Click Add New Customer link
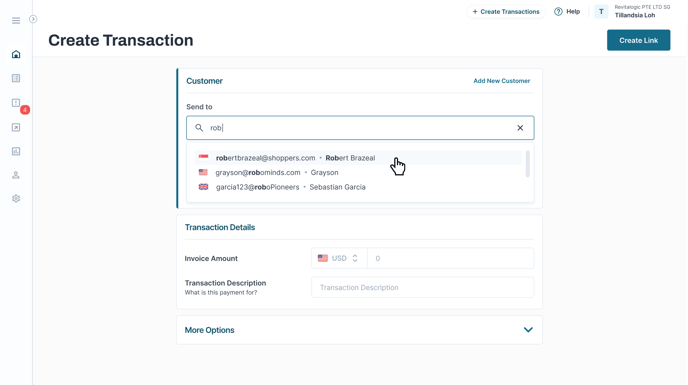The height and width of the screenshot is (385, 688). point(502,81)
